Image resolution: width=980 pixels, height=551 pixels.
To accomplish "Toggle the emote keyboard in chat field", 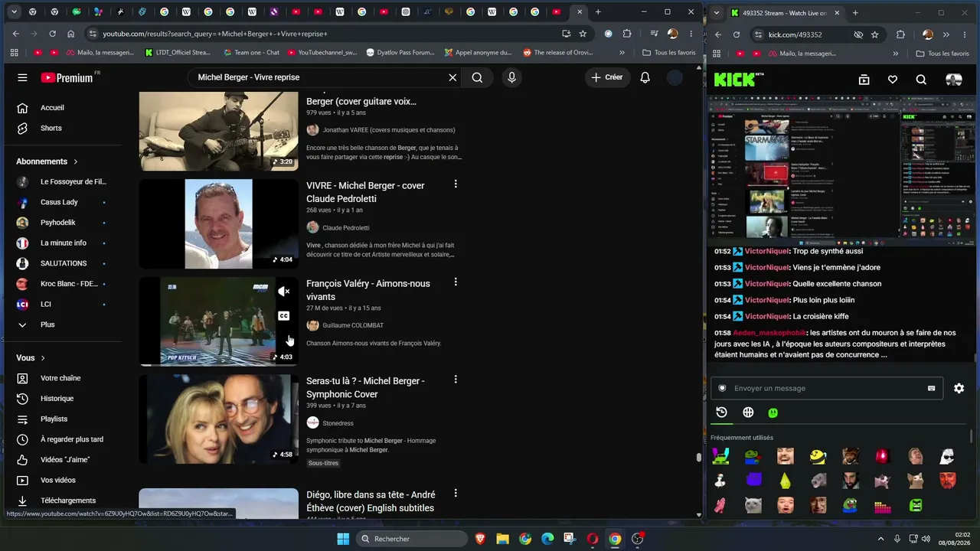I will pos(931,388).
